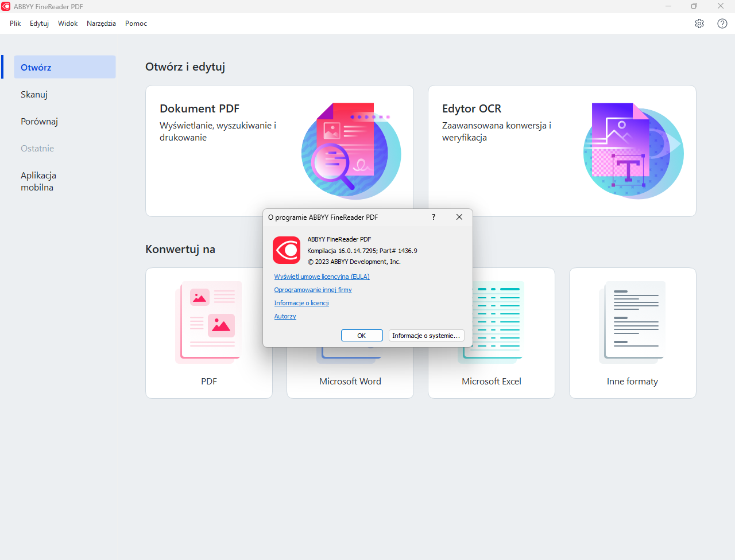Click the O programie ABBYY FineReader PDF title
Viewport: 735px width, 560px height.
pyautogui.click(x=323, y=217)
